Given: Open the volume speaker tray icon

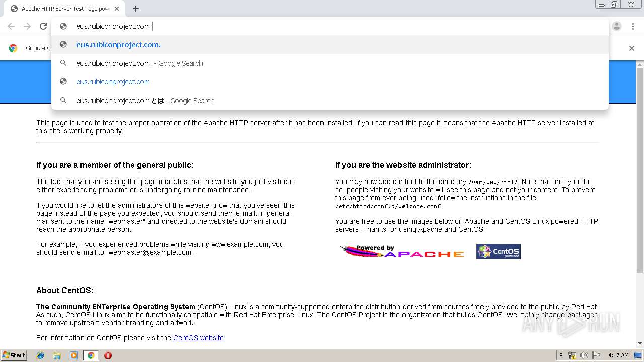Looking at the screenshot, I should click(x=584, y=355).
